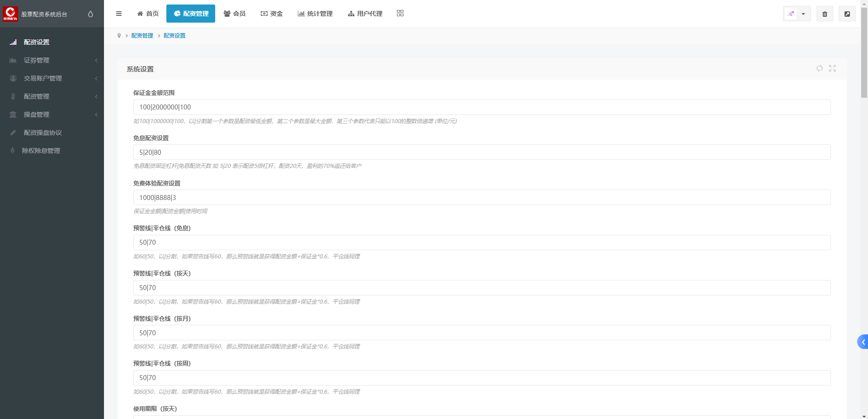Click 配资管理 breadcrumb link
The height and width of the screenshot is (419, 868).
click(142, 36)
